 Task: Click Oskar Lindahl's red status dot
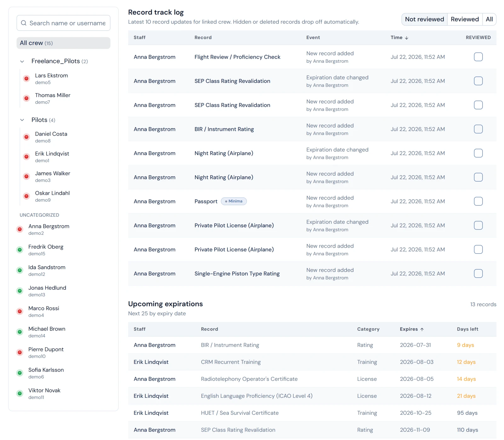[26, 196]
